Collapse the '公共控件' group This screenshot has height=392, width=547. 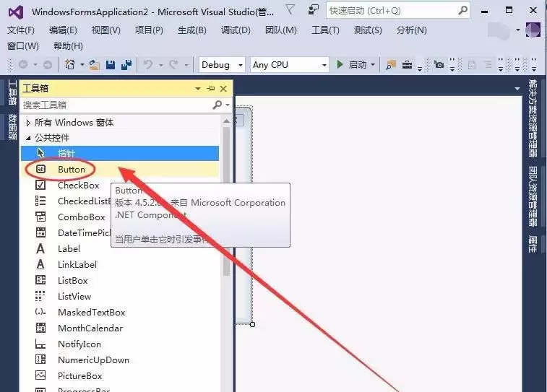pyautogui.click(x=28, y=138)
